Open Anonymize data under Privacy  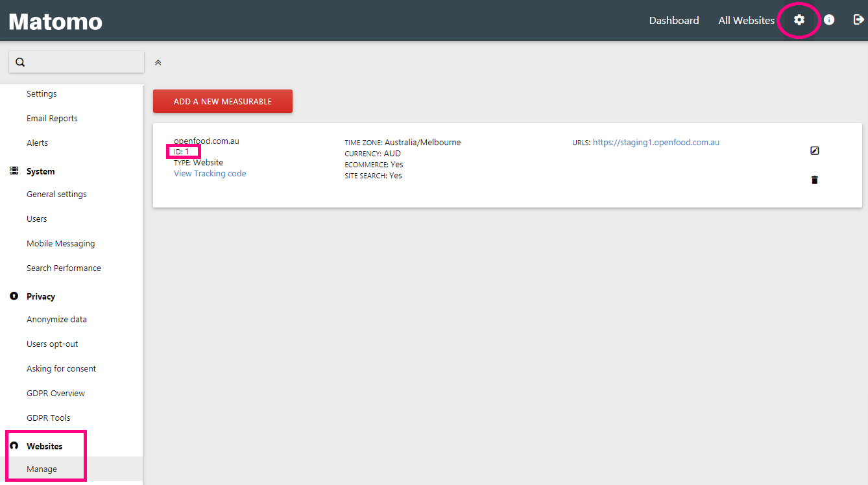(x=56, y=319)
